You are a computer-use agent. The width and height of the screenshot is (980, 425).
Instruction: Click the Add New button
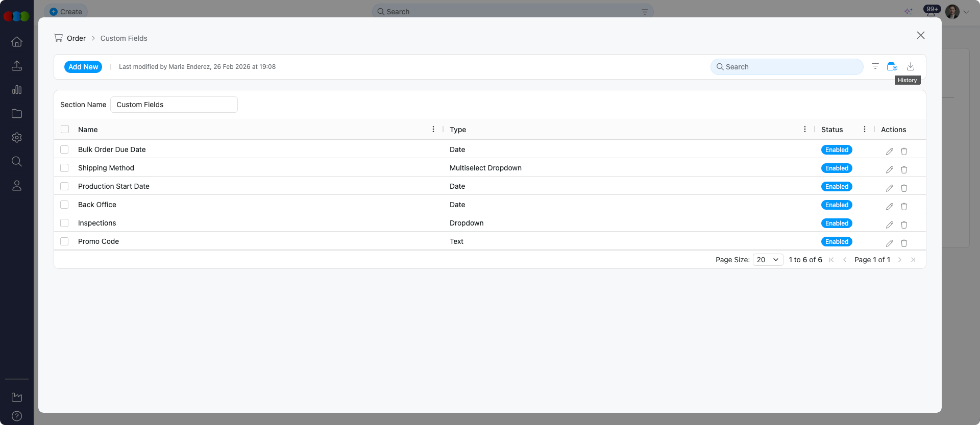pyautogui.click(x=83, y=67)
